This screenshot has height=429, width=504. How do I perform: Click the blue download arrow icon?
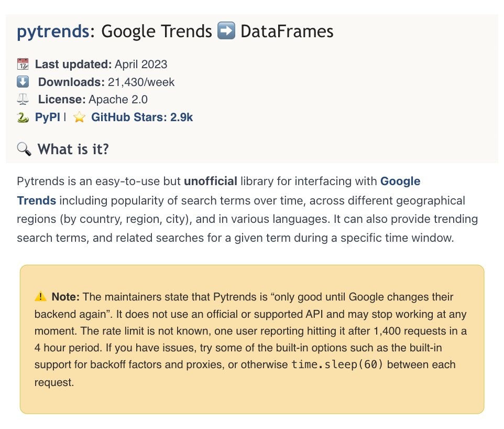tap(23, 82)
